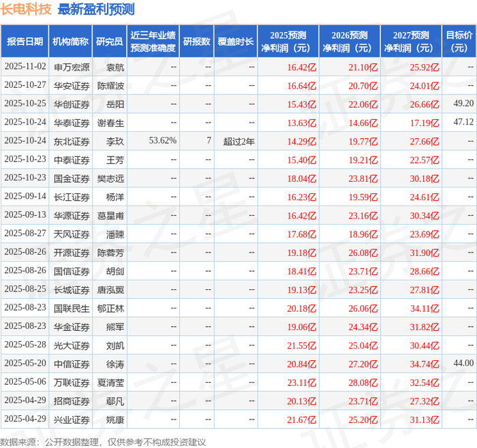The image size is (477, 448).
Task: Click the 天风证券 institution cell
Action: click(72, 234)
